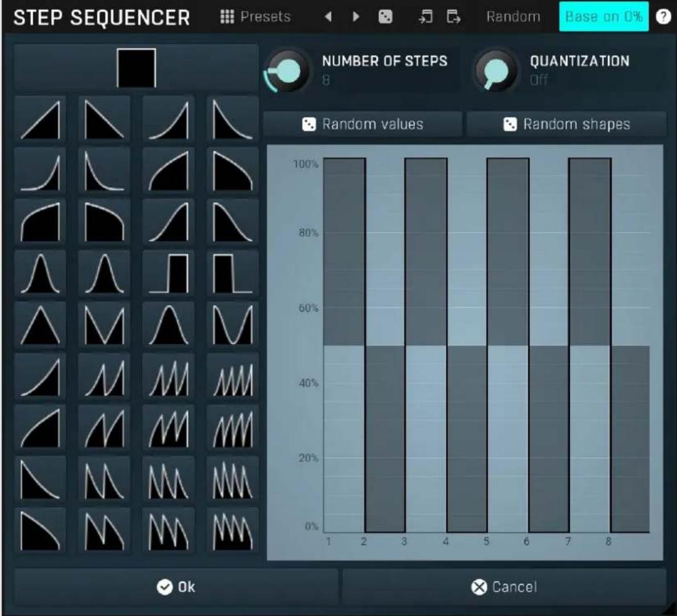677x616 pixels.
Task: Click the Number of Steps value 8
Action: pos(326,80)
